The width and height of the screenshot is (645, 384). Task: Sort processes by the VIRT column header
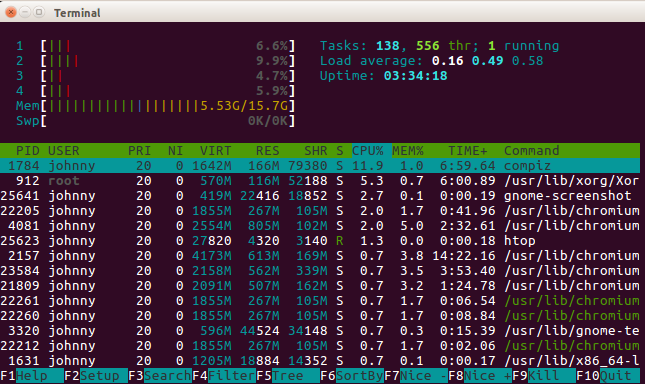[x=216, y=151]
